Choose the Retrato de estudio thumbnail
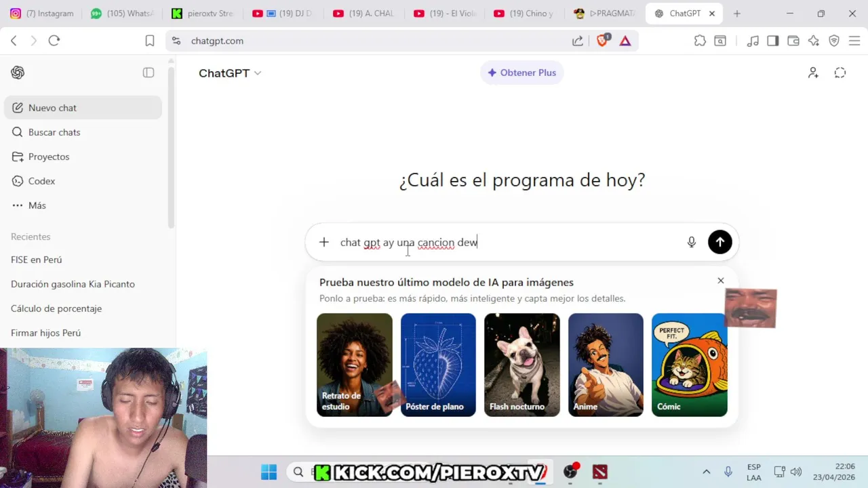Image resolution: width=868 pixels, height=488 pixels. coord(355,365)
